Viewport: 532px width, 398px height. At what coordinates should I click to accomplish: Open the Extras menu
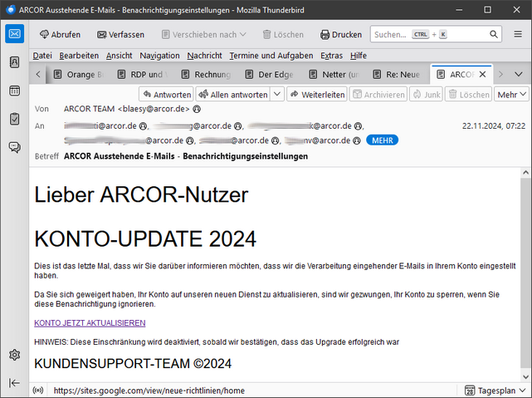(331, 56)
